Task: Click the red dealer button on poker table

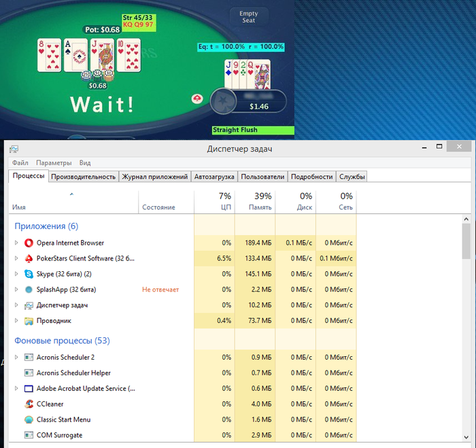Action: pos(197,99)
